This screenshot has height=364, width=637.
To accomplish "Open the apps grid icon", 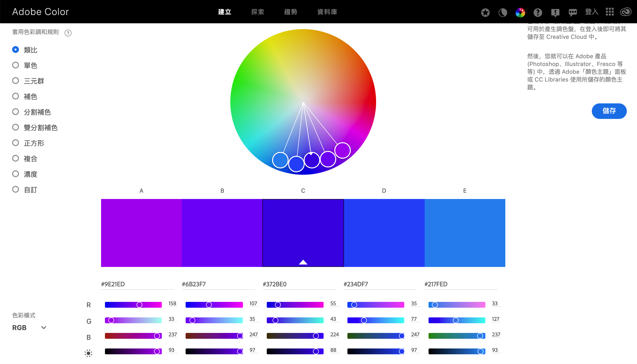I will point(610,12).
